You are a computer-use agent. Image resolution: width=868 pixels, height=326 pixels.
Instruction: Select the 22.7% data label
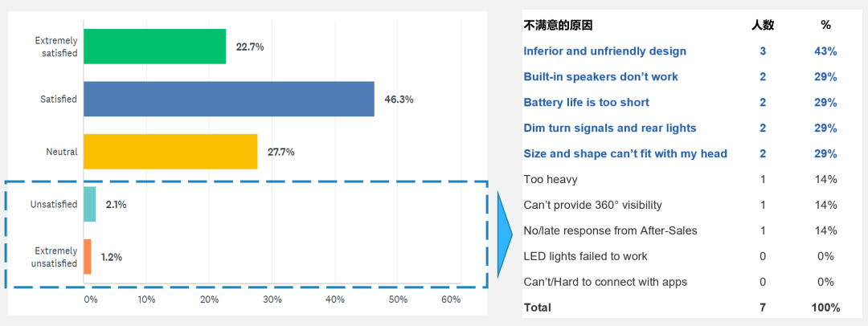pyautogui.click(x=250, y=47)
